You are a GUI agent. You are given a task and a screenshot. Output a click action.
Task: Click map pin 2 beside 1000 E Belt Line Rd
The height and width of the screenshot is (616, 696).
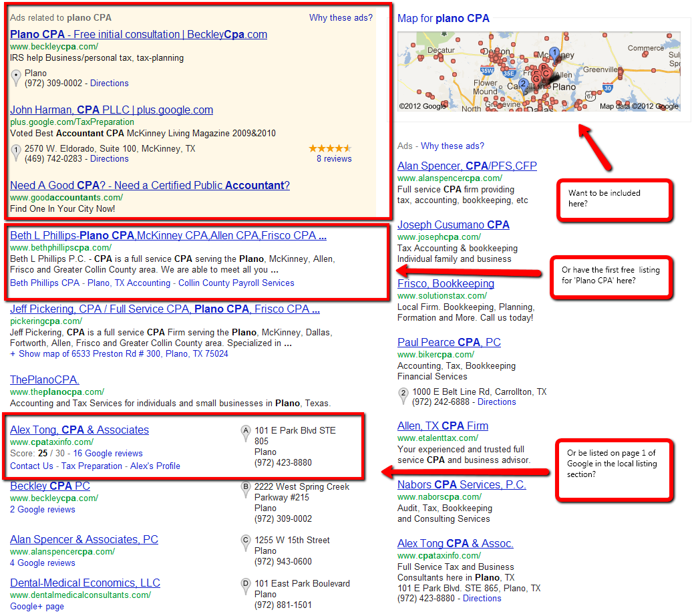click(403, 396)
